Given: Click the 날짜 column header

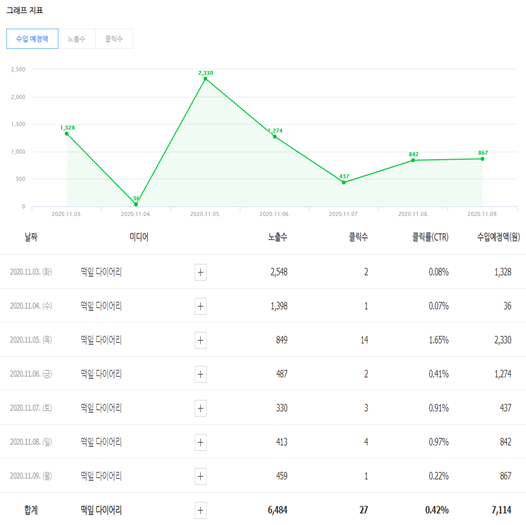Looking at the screenshot, I should click(x=31, y=237).
